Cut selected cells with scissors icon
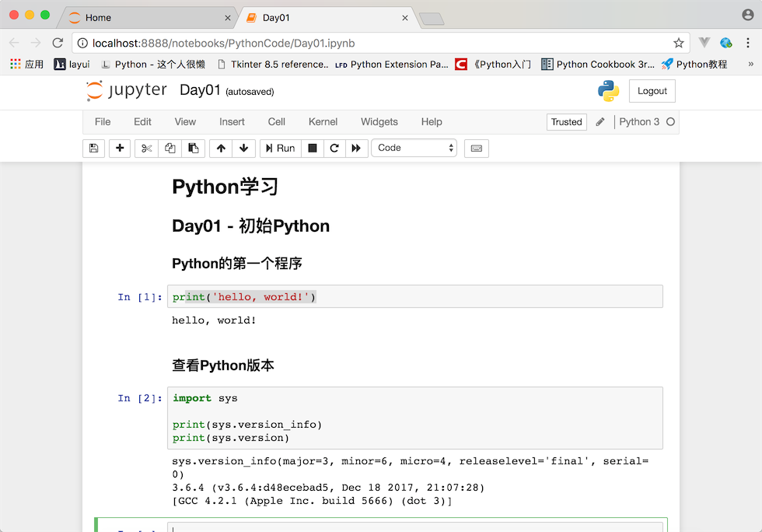 [x=146, y=148]
